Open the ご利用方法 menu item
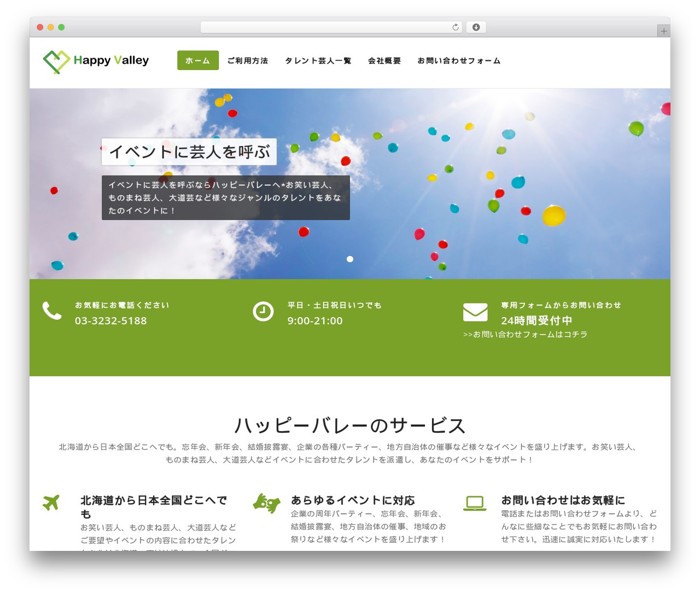The width and height of the screenshot is (700, 593). [x=248, y=61]
